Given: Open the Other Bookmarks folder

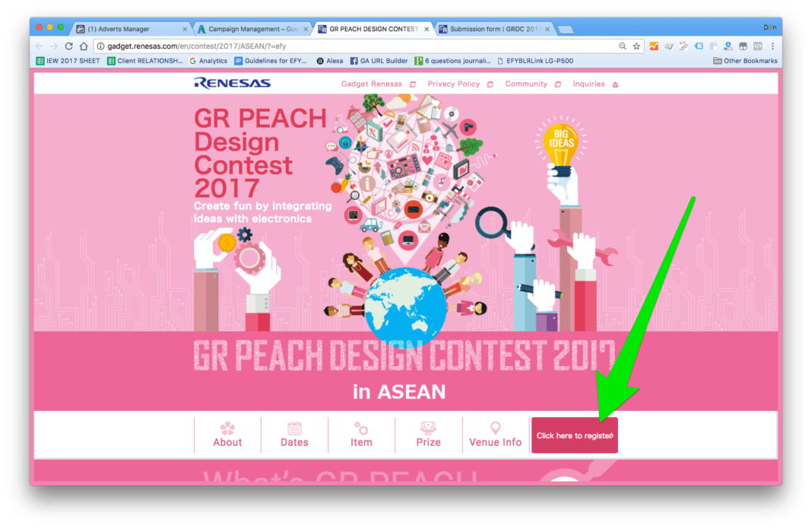Looking at the screenshot, I should [x=744, y=61].
